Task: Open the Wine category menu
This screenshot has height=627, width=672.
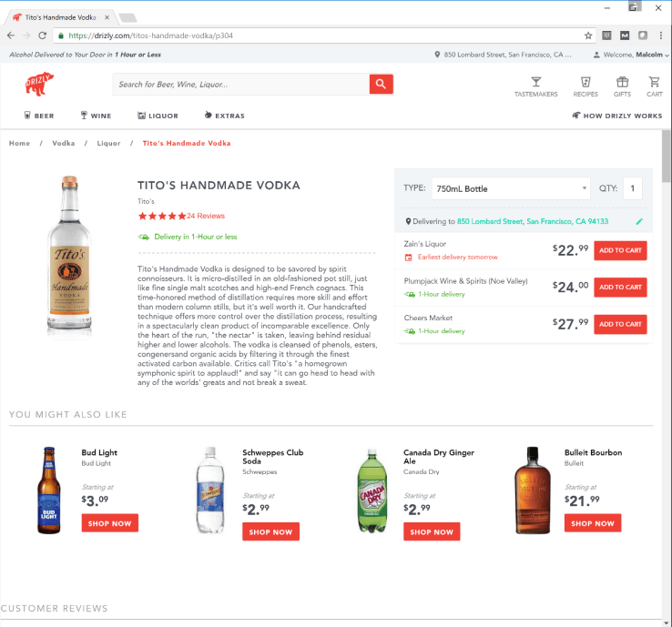Action: (96, 116)
